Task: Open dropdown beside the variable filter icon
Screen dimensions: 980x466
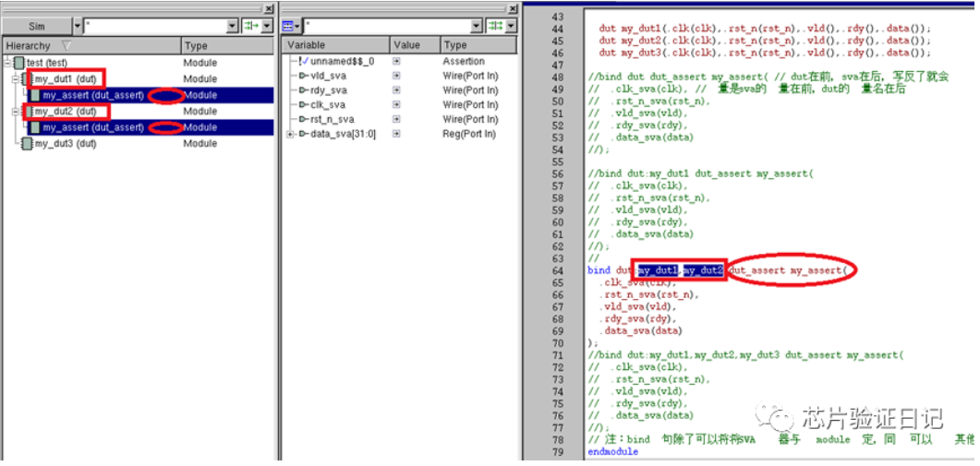Action: (512, 26)
